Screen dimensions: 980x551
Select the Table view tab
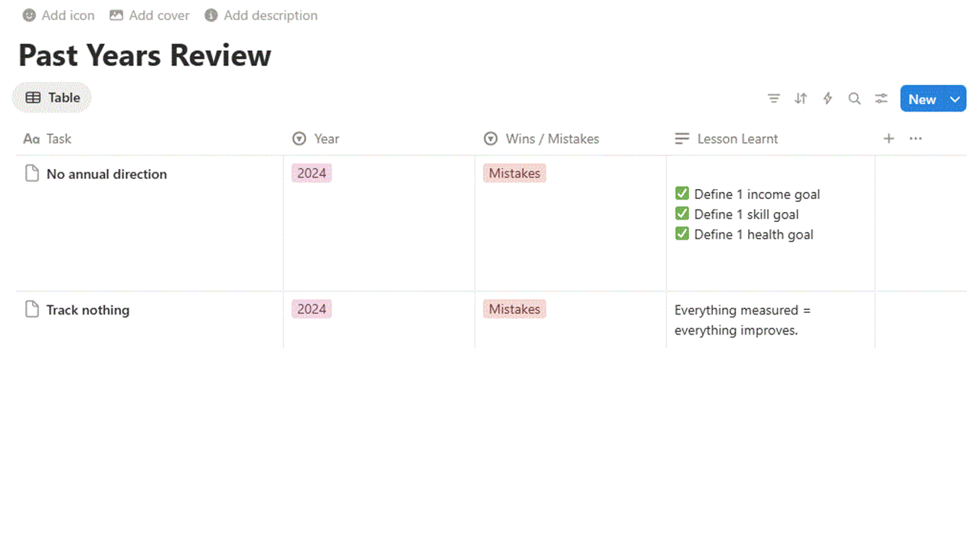click(x=52, y=98)
